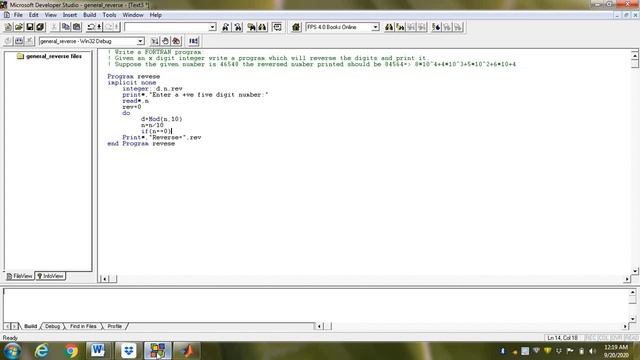Click the editor horizontal scroll left arrow

(104, 279)
